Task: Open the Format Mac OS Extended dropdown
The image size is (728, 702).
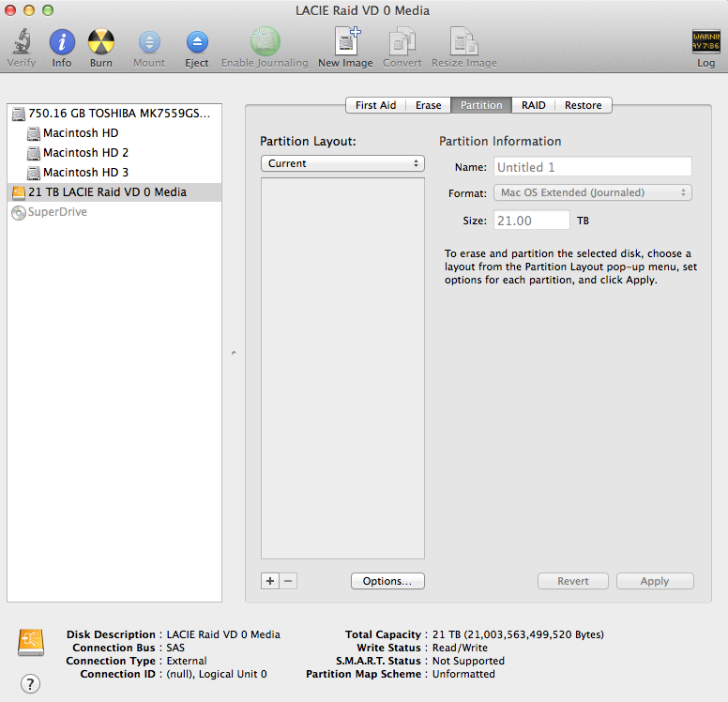Action: coord(592,192)
